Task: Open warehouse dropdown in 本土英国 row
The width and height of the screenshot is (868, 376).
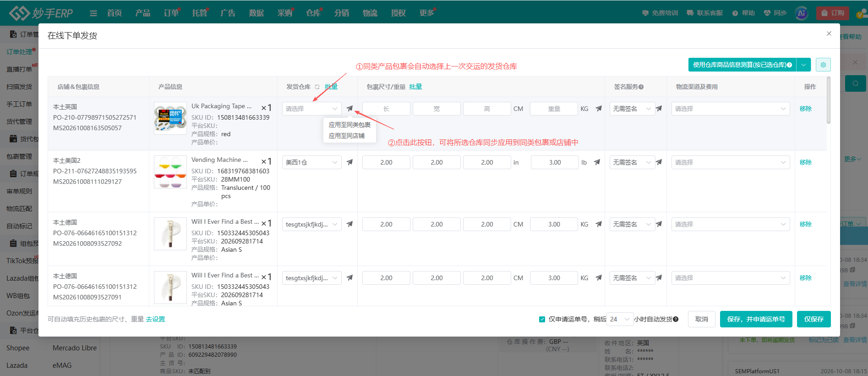Action: (311, 109)
